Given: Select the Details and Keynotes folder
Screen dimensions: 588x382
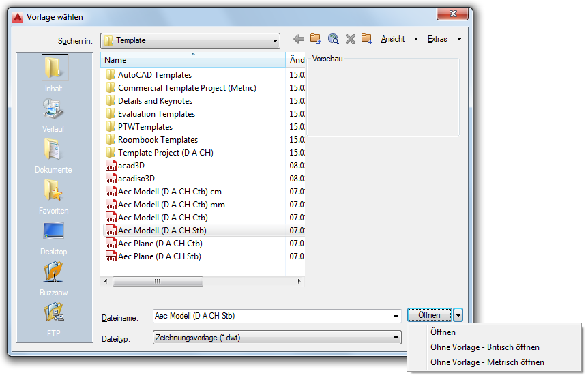Looking at the screenshot, I should point(149,101).
